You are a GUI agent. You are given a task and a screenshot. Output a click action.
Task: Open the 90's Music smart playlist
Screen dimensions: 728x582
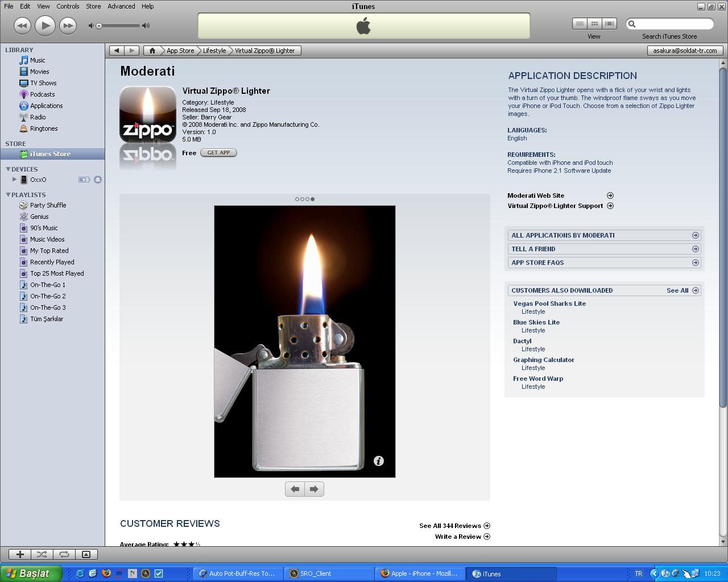(44, 228)
